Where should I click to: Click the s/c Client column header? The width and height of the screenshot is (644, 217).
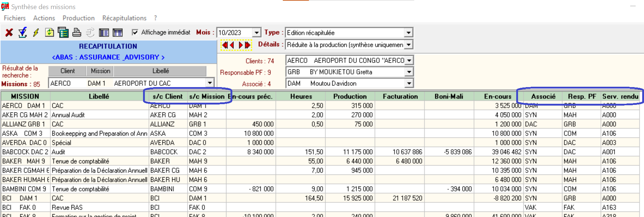168,96
